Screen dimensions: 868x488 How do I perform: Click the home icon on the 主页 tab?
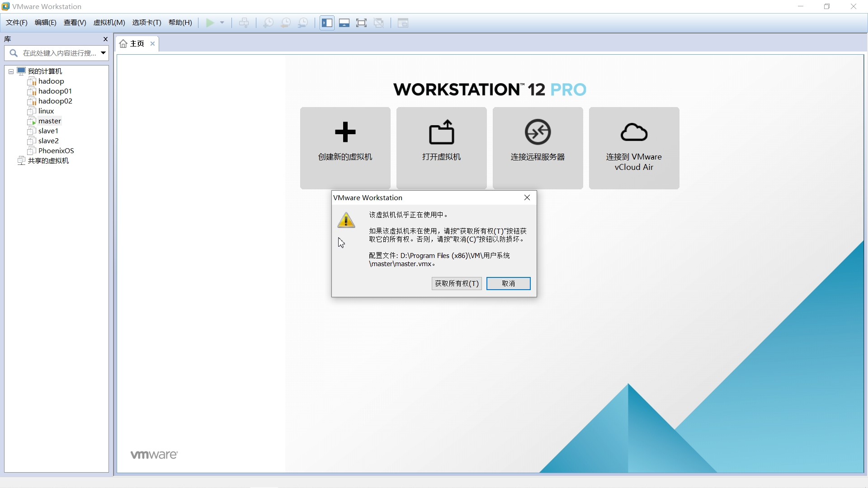pos(123,44)
